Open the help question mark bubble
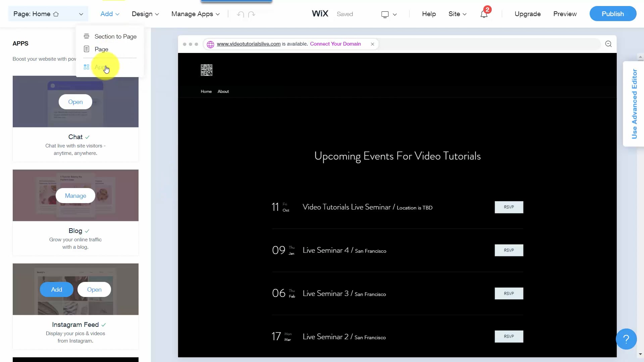 (626, 339)
